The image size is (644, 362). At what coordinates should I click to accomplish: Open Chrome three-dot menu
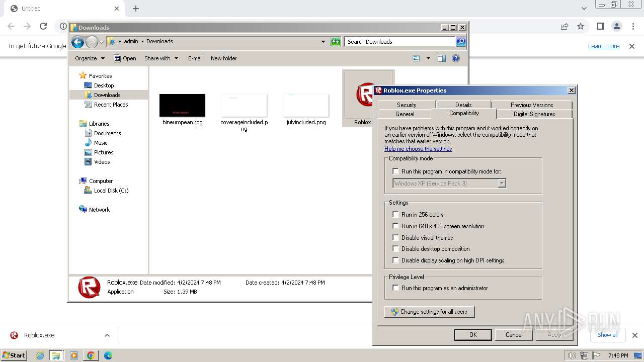pos(633,26)
